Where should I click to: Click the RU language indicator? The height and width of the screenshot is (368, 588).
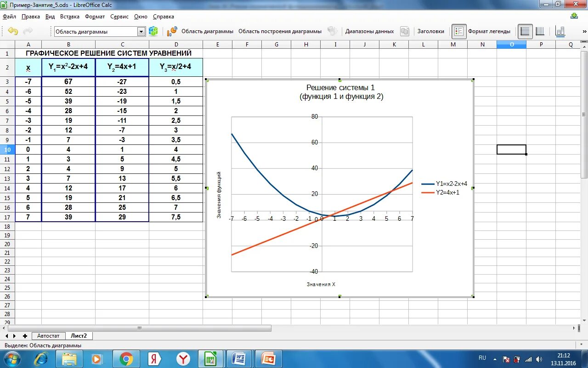pos(482,357)
